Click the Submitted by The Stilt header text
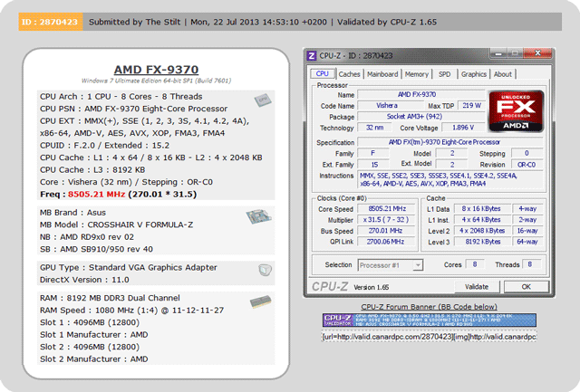The width and height of the screenshot is (580, 392). (x=135, y=22)
